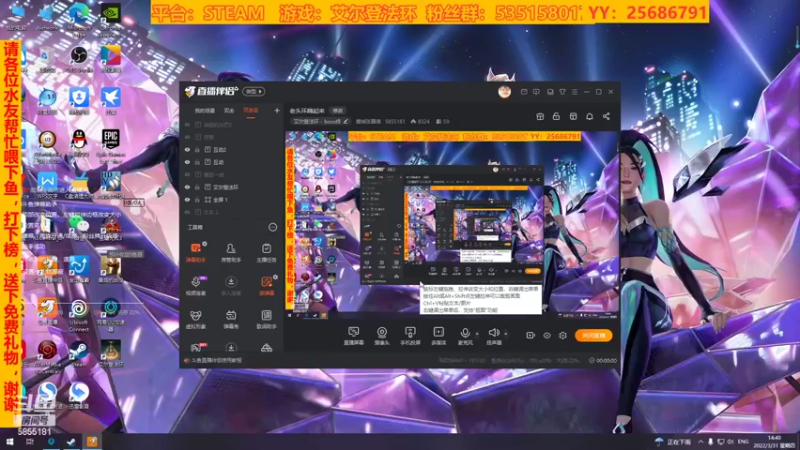
Task: Open the 主播任务 tool in the toolbox
Action: pos(266,252)
